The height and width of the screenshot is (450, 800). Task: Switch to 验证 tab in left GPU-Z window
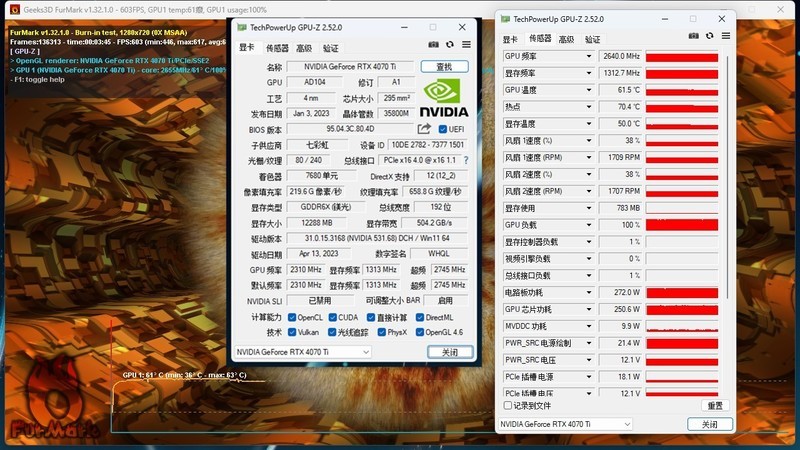click(x=331, y=48)
